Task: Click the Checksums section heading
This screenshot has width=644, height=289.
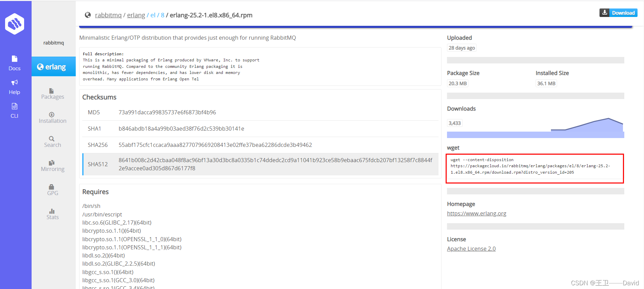Action: pos(99,97)
